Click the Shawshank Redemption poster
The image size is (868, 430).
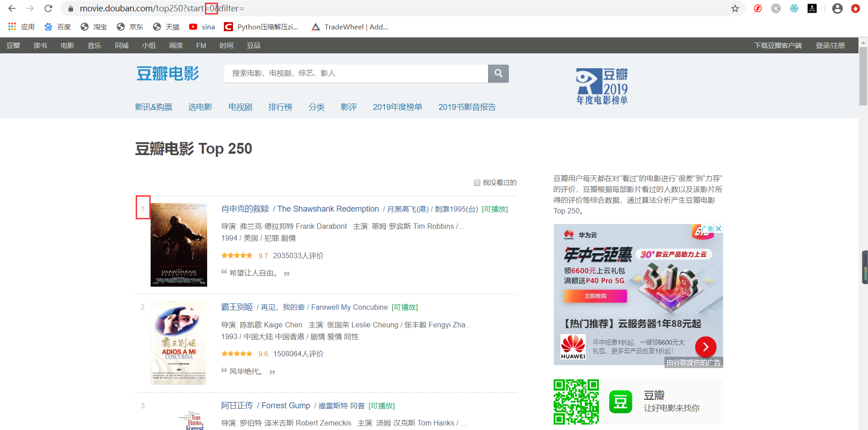click(179, 245)
